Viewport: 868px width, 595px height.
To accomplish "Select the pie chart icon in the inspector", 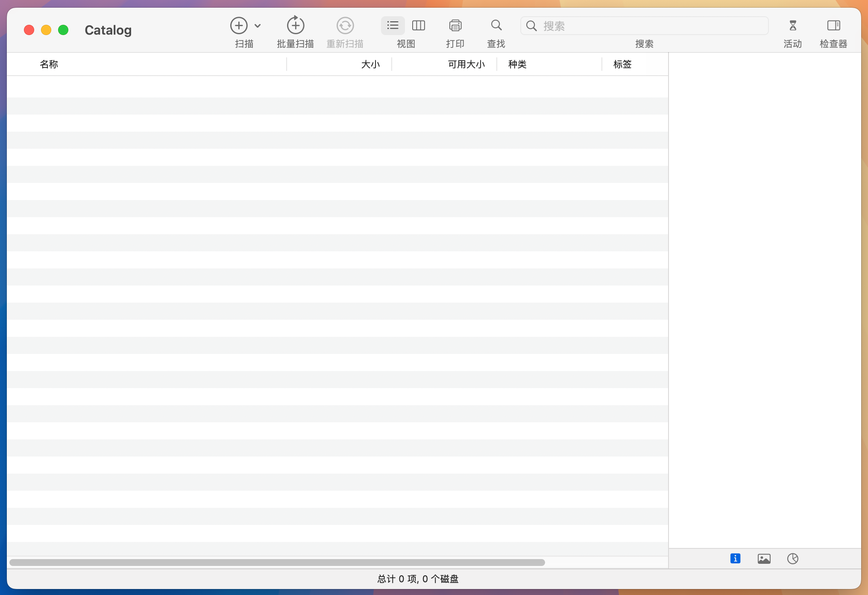I will (x=793, y=559).
